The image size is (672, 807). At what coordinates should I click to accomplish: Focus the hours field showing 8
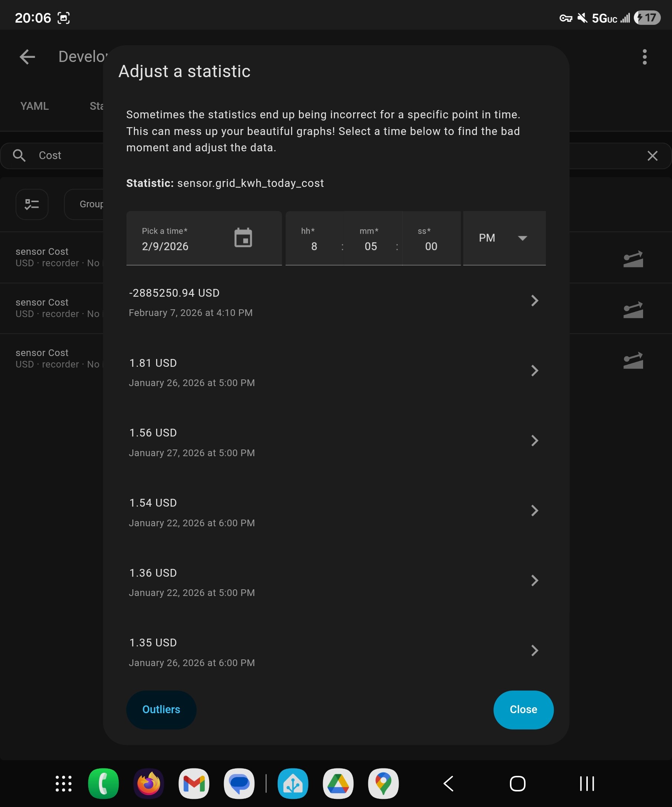click(314, 238)
